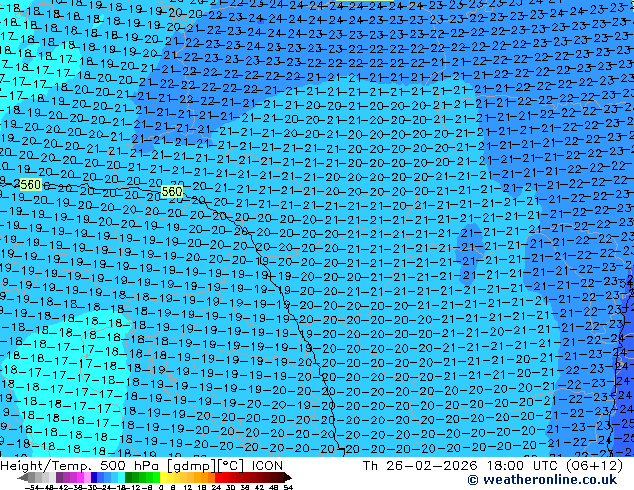Click the cyan swatch in the color legend
This screenshot has height=490, width=634.
point(121,477)
